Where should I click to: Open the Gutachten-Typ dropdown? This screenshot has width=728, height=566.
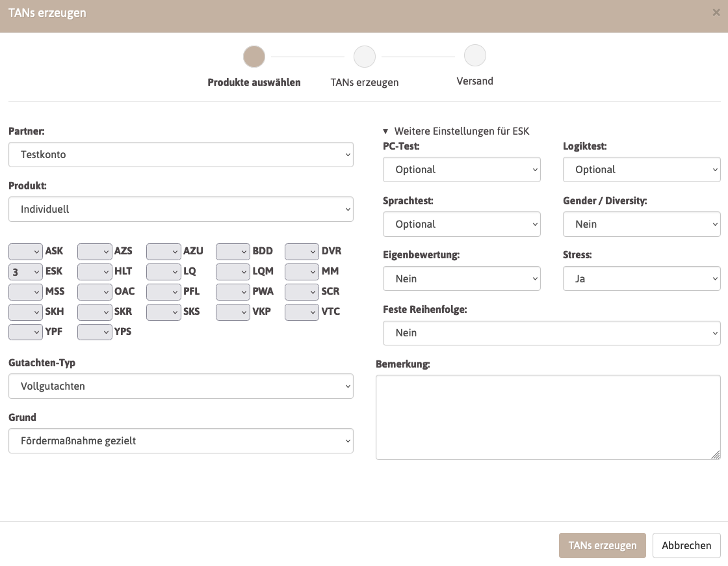tap(181, 386)
